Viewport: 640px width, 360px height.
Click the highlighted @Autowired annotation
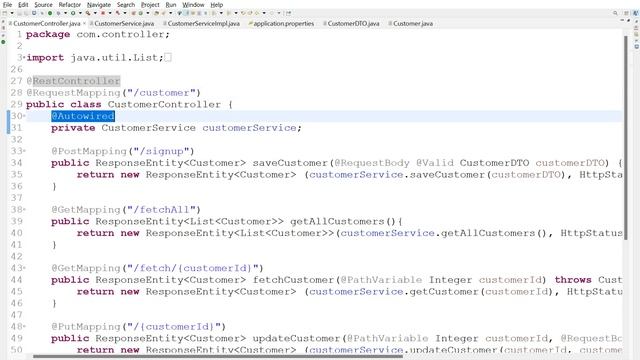[x=83, y=116]
